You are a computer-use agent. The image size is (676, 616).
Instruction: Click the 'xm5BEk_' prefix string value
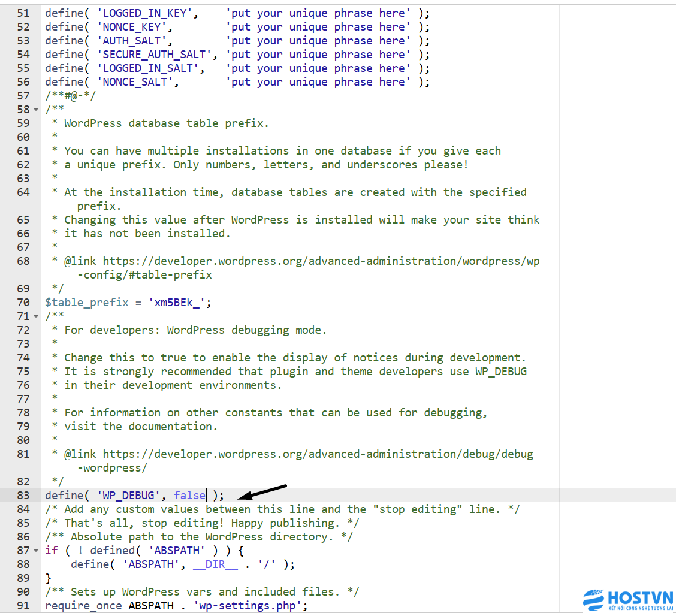point(179,303)
